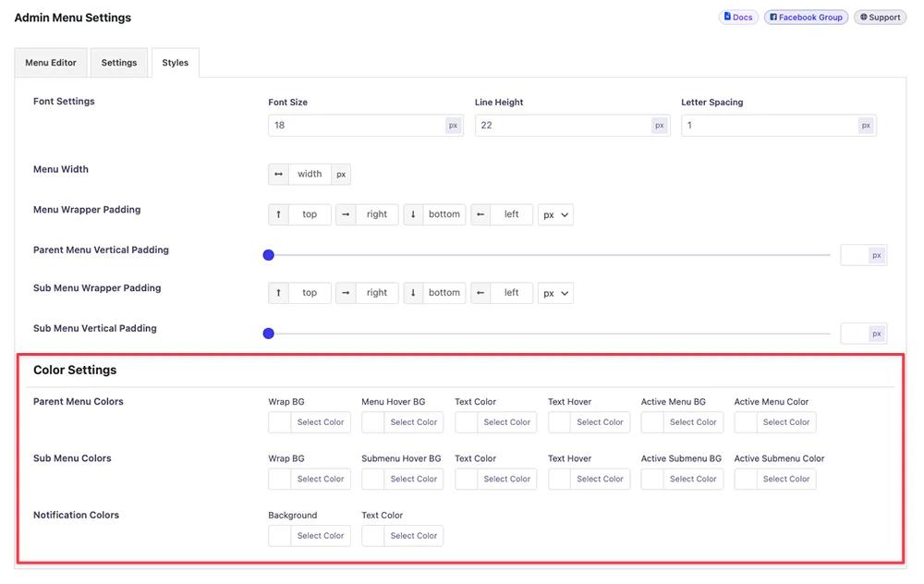This screenshot has width=924, height=584.
Task: Select color for Active Menu Color
Action: pos(775,422)
